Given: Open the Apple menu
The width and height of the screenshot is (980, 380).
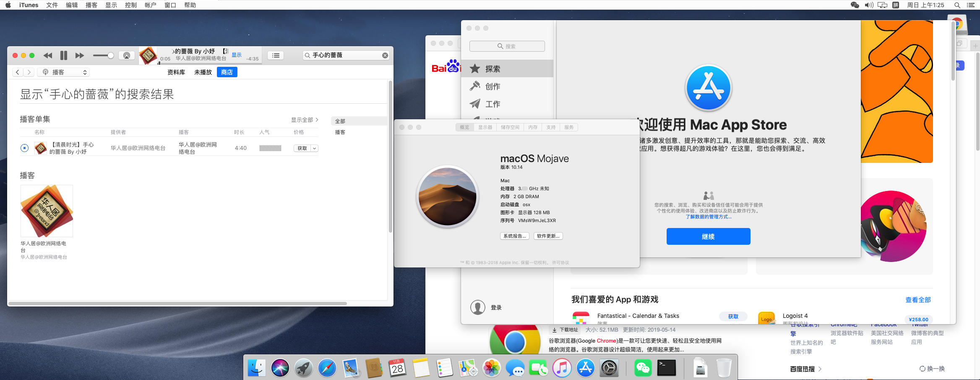Looking at the screenshot, I should pos(8,5).
